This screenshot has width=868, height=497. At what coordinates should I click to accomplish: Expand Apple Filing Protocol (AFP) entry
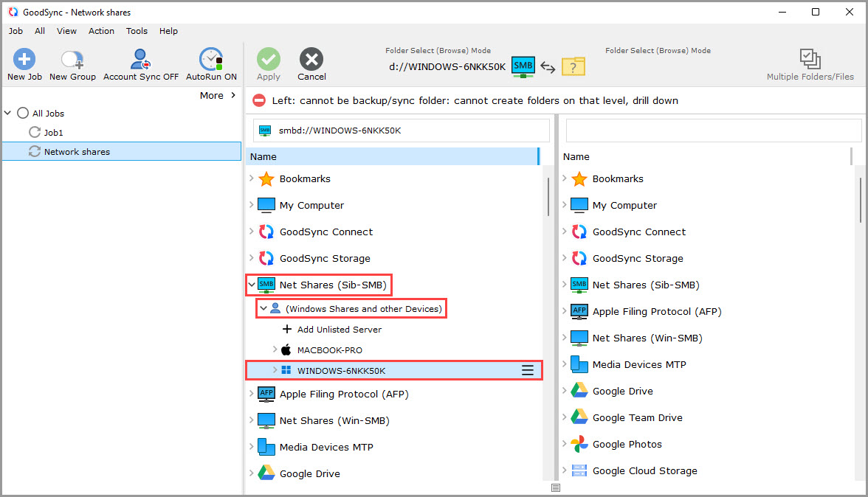[251, 394]
